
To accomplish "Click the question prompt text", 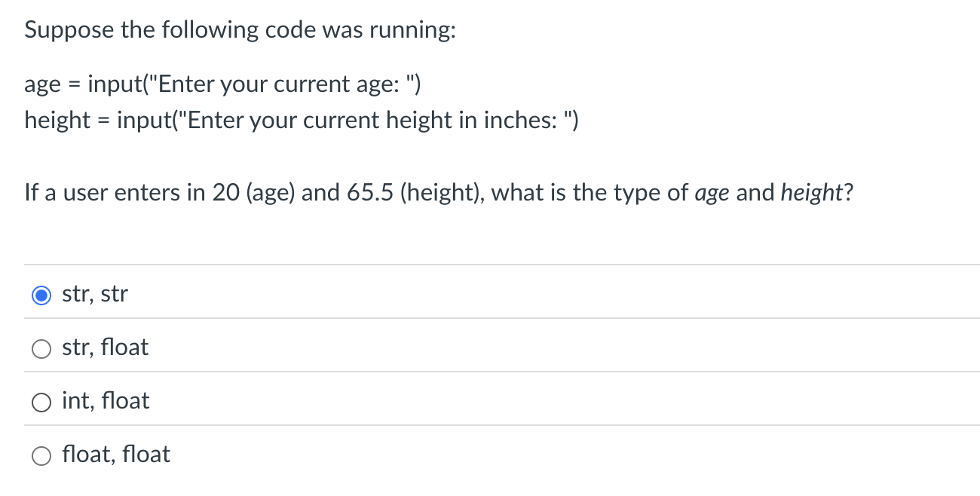I will pos(437,193).
